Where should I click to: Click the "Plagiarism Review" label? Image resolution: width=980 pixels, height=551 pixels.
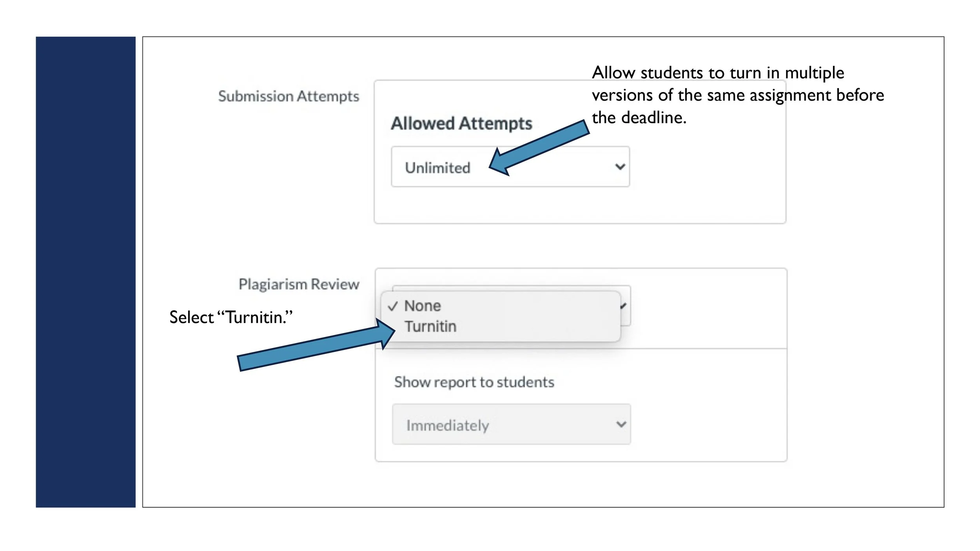pos(299,285)
